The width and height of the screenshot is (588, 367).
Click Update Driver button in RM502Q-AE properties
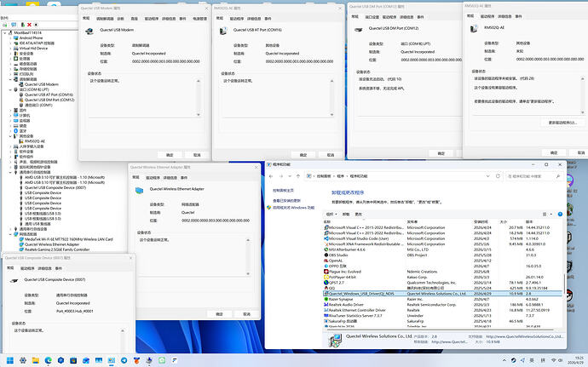(562, 123)
